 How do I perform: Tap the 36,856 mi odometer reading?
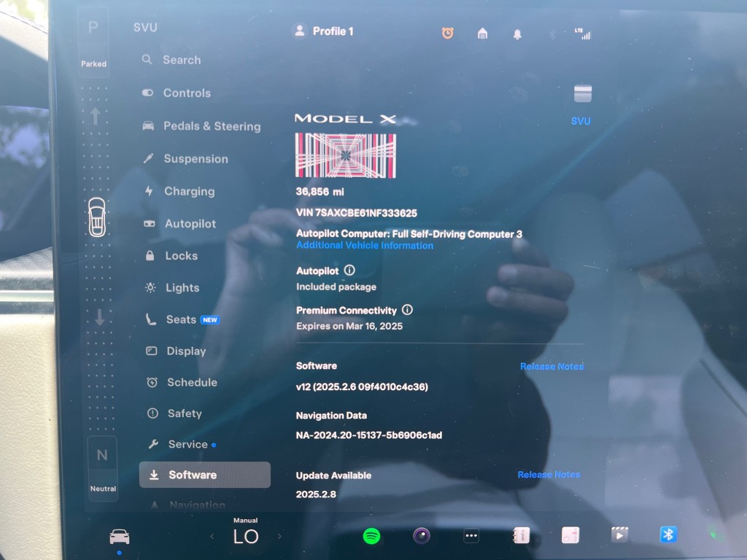point(320,192)
